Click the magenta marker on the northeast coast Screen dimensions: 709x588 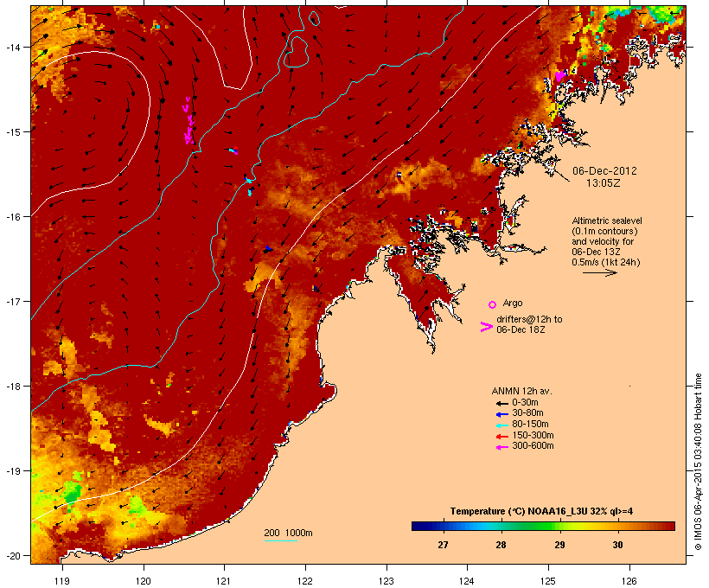point(559,75)
